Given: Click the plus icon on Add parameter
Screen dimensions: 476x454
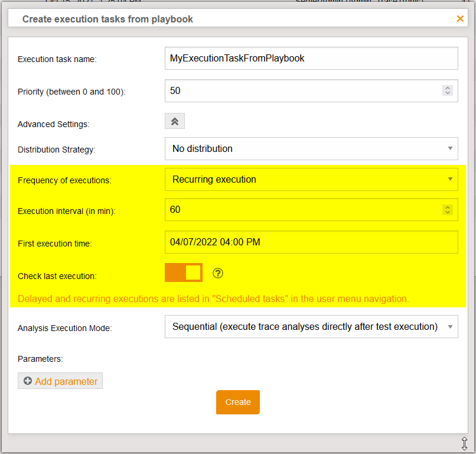Looking at the screenshot, I should [27, 381].
